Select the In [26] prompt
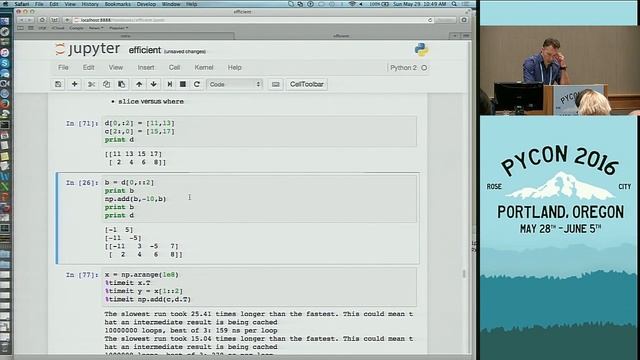The width and height of the screenshot is (640, 360). click(82, 182)
